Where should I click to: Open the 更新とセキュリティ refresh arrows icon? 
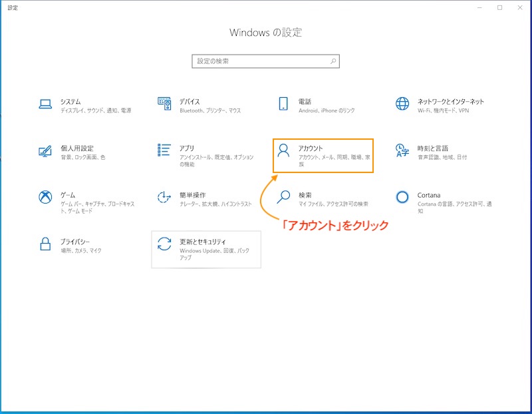(x=164, y=244)
